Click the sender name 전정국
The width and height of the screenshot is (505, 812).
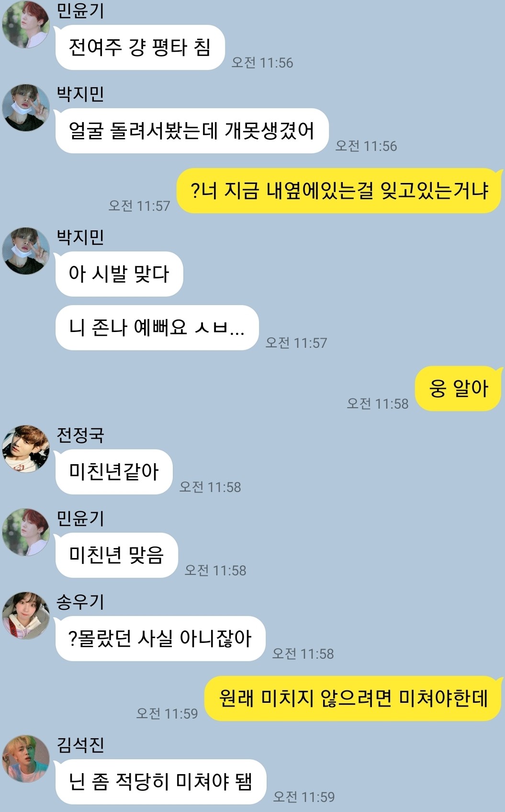(80, 435)
